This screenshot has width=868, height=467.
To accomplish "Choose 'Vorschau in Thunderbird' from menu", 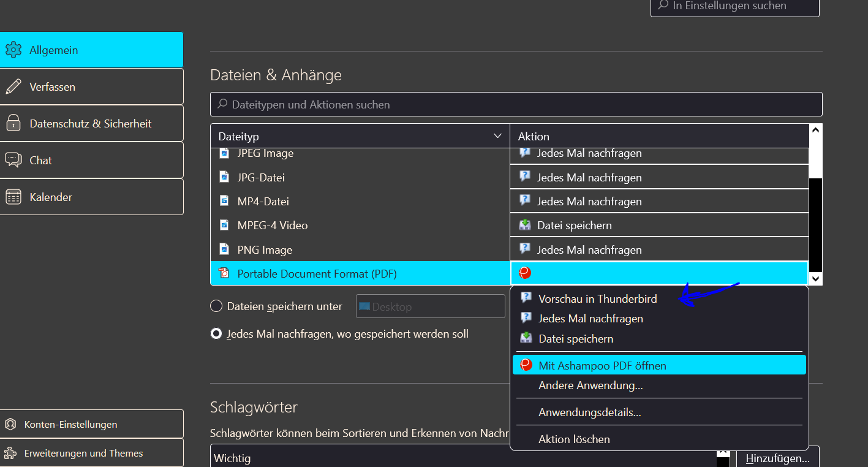I will click(x=597, y=298).
